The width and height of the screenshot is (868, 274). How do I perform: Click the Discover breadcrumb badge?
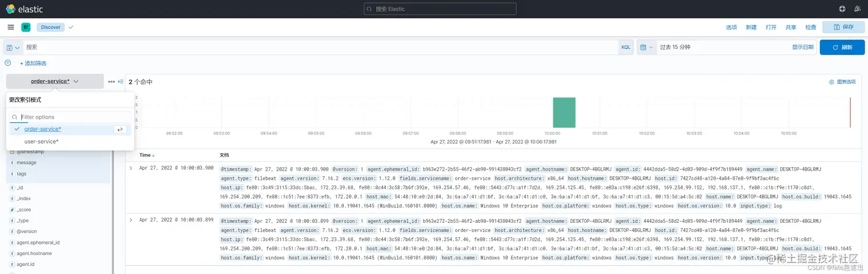(51, 27)
